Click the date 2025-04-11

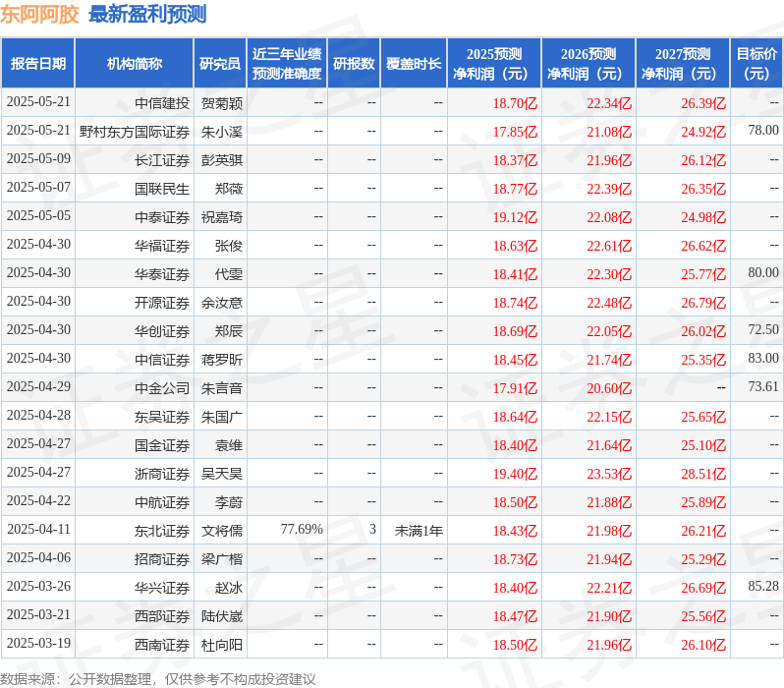(38, 530)
